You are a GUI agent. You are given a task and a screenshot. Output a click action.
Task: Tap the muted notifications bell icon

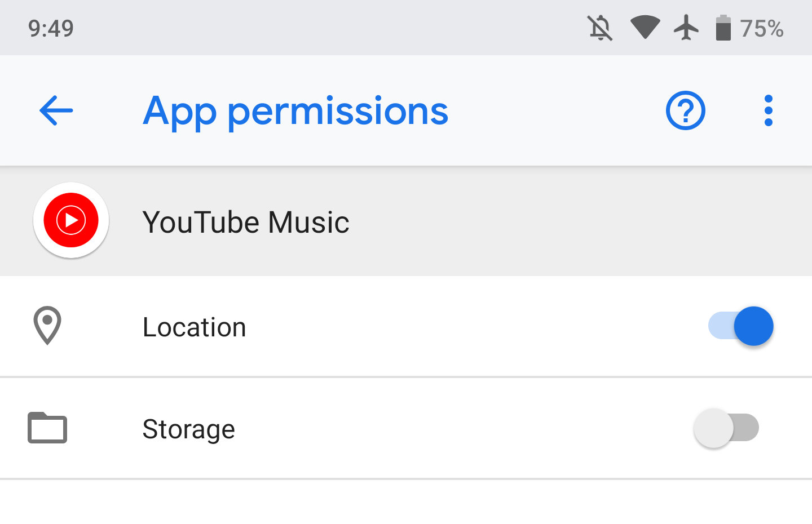click(600, 28)
